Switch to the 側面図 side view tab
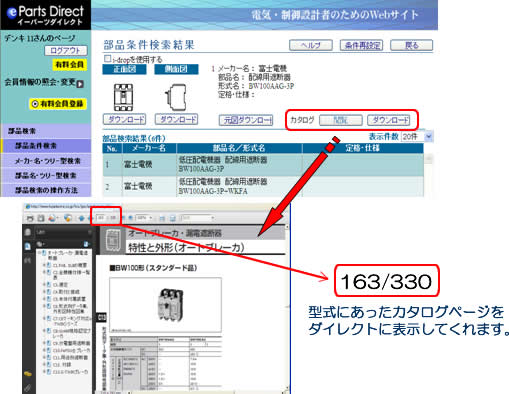The height and width of the screenshot is (394, 509). tap(176, 69)
